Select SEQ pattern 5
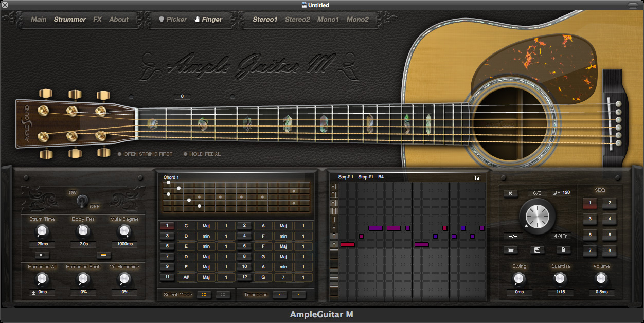The height and width of the screenshot is (323, 644). (x=590, y=235)
